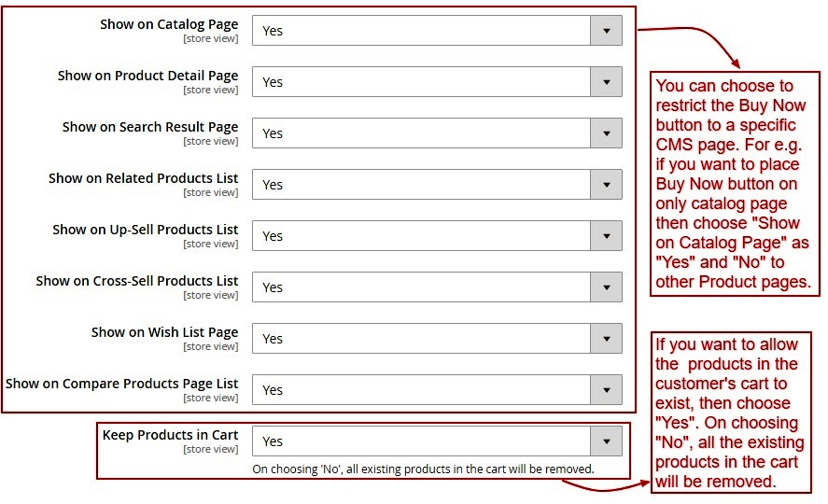Click arrow on Related Products List select
This screenshot has height=504, width=828.
point(606,185)
